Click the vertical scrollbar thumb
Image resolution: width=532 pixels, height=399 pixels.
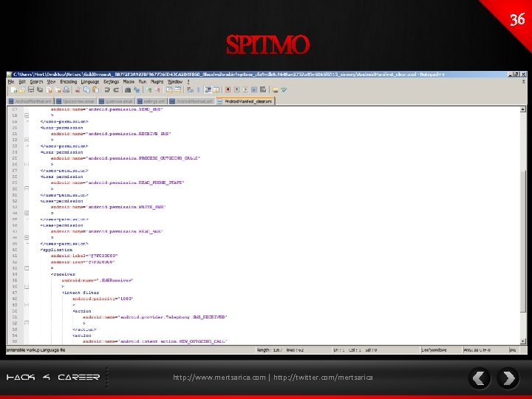523,240
